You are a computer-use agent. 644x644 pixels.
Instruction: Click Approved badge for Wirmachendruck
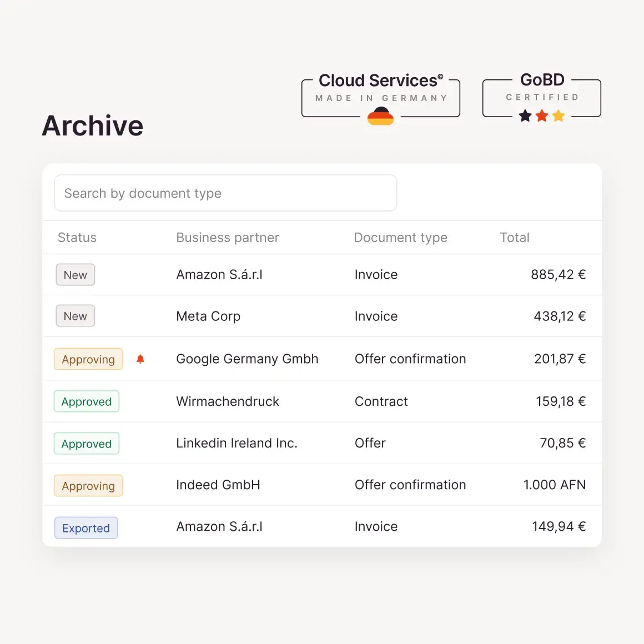pyautogui.click(x=87, y=401)
